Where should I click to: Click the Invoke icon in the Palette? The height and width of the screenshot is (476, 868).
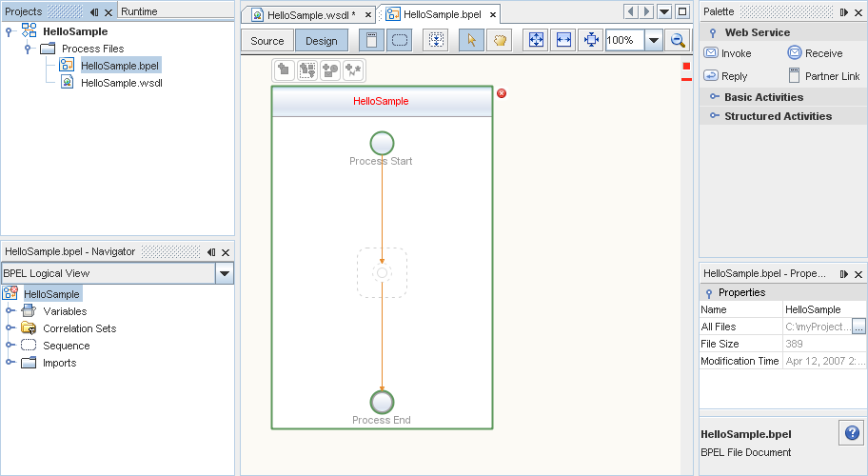pos(711,53)
